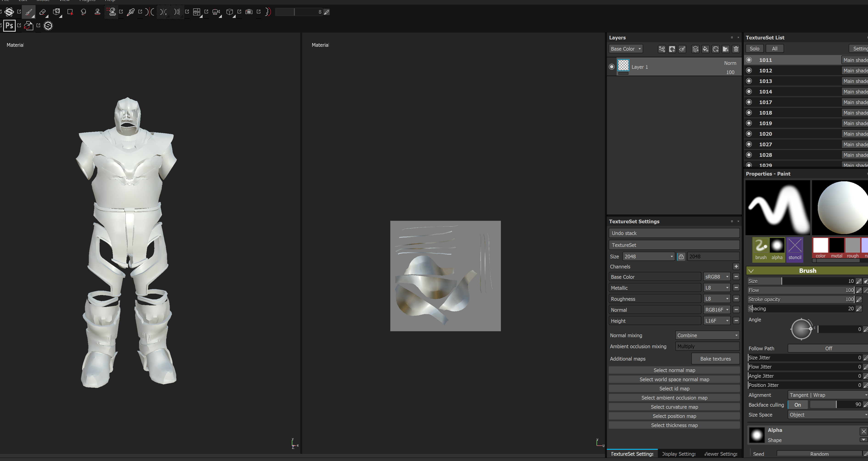Select the Paint brush tool
The width and height of the screenshot is (868, 461).
tap(29, 12)
